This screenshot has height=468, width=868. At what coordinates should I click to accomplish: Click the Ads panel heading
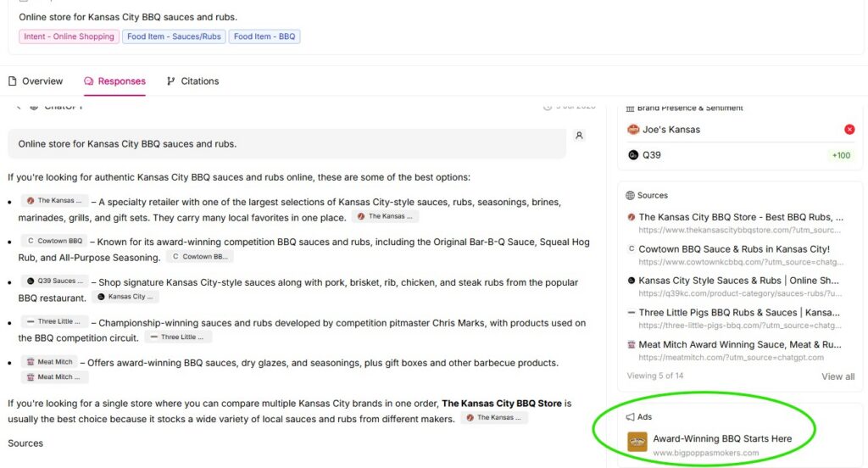644,417
